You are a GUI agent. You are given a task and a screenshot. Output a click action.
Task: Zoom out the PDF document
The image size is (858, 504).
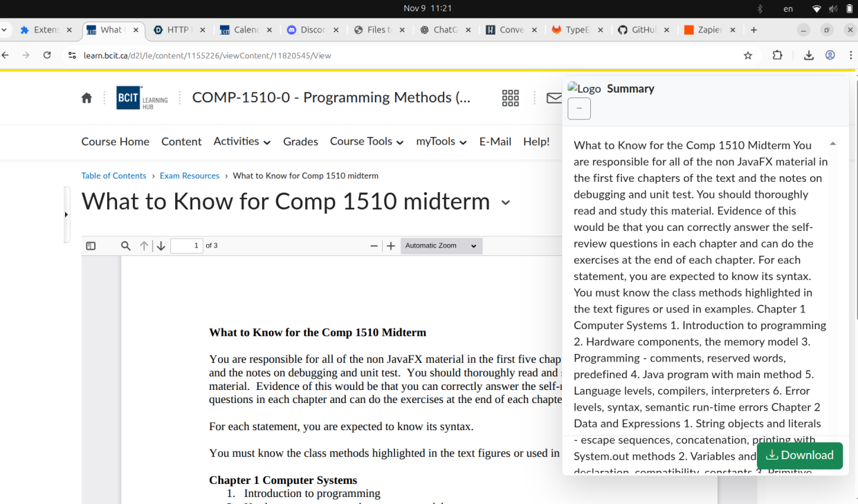[x=374, y=246]
